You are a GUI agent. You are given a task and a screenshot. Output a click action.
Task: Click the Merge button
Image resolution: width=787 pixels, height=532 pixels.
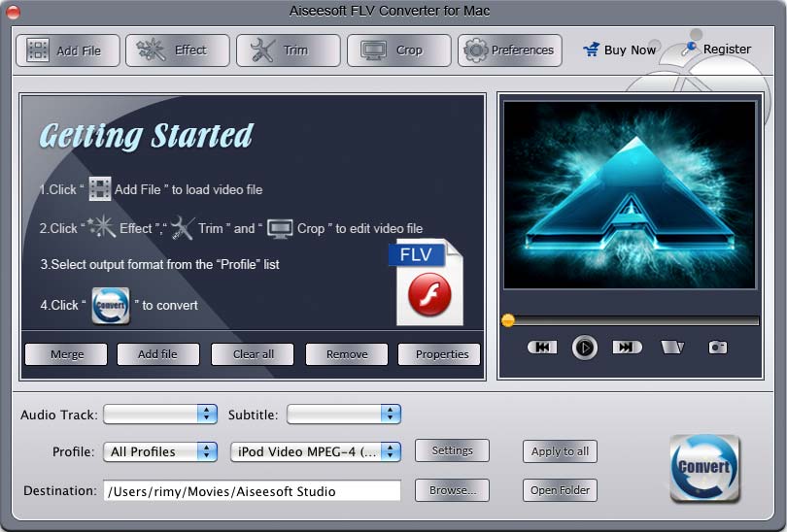67,354
